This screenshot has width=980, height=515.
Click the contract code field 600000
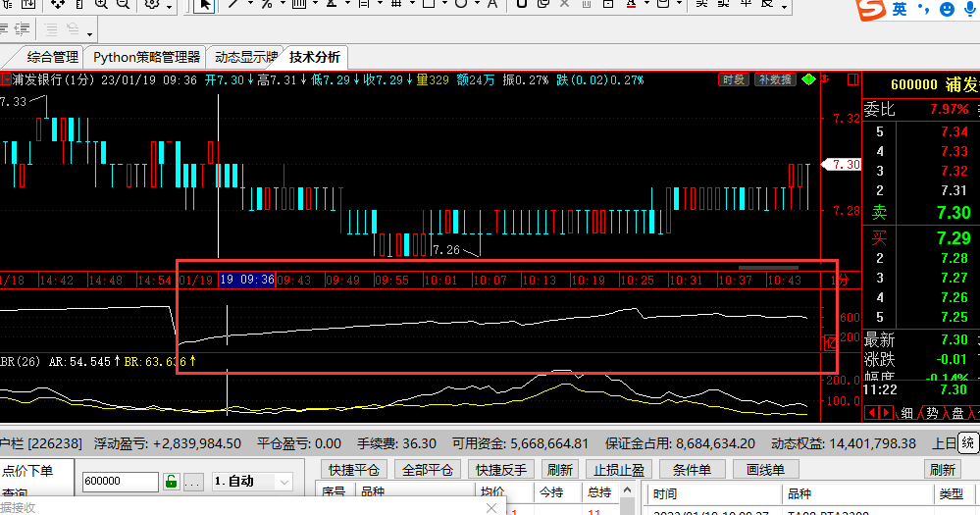[x=120, y=482]
